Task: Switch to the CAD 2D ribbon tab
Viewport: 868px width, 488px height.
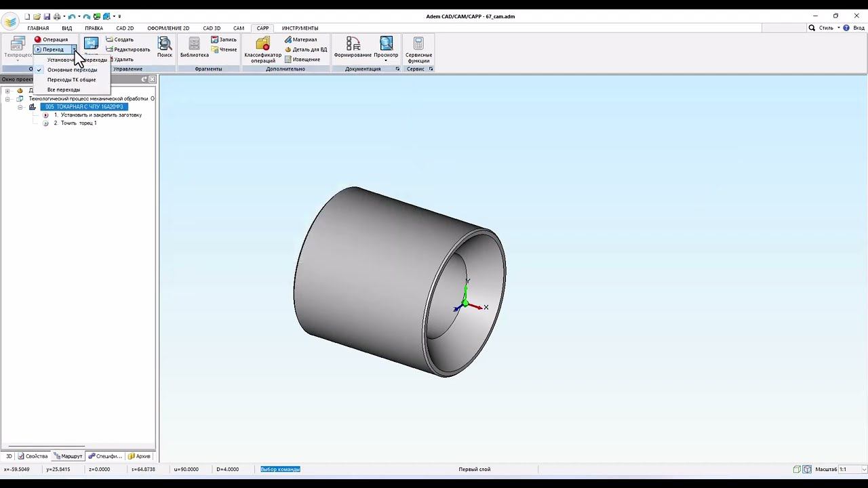Action: [x=125, y=28]
